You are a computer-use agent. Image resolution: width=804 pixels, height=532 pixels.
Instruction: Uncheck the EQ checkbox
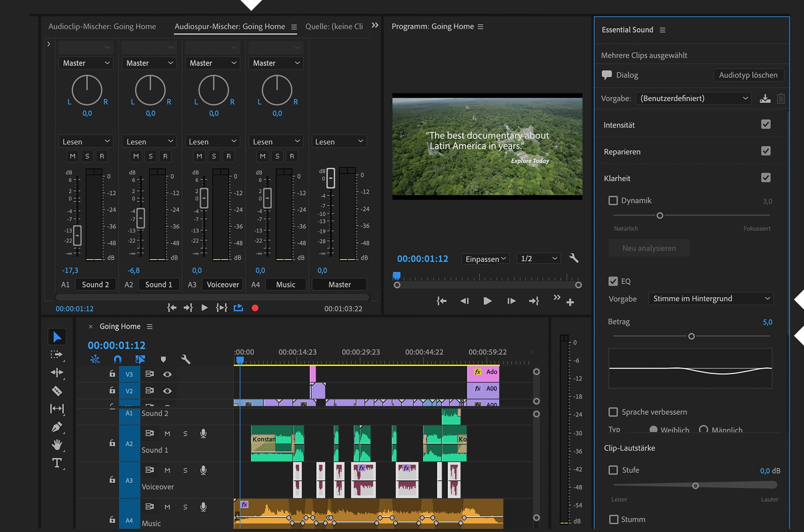click(x=613, y=281)
